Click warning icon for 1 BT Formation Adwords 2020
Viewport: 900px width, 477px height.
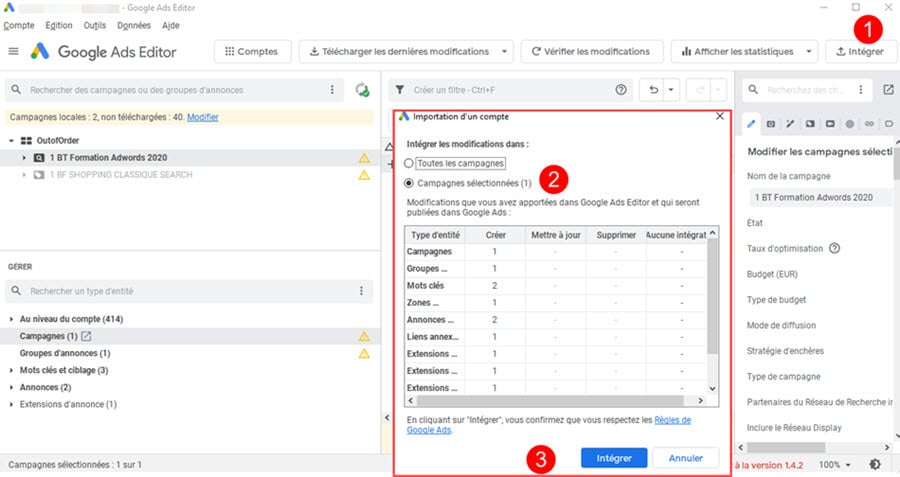(364, 158)
